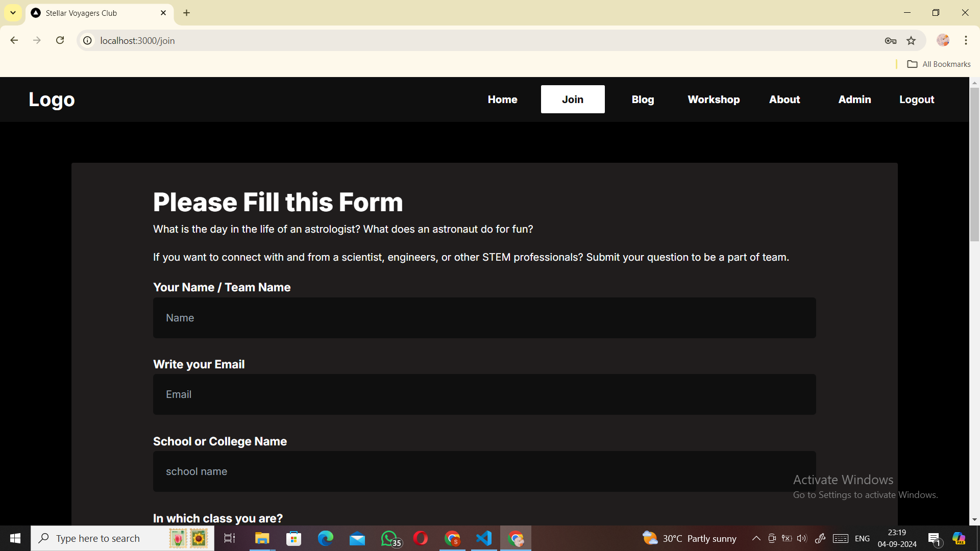Screen dimensions: 980x551
Task: Open the saved passwords key icon
Action: click(x=891, y=40)
